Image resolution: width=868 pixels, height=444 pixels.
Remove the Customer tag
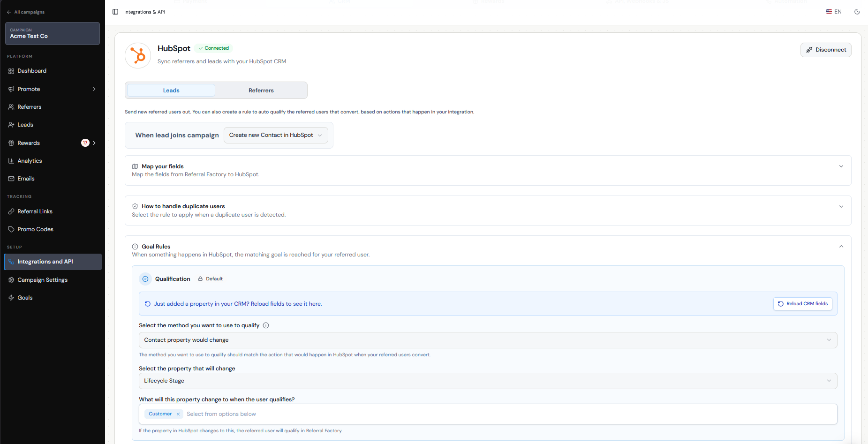pos(178,414)
